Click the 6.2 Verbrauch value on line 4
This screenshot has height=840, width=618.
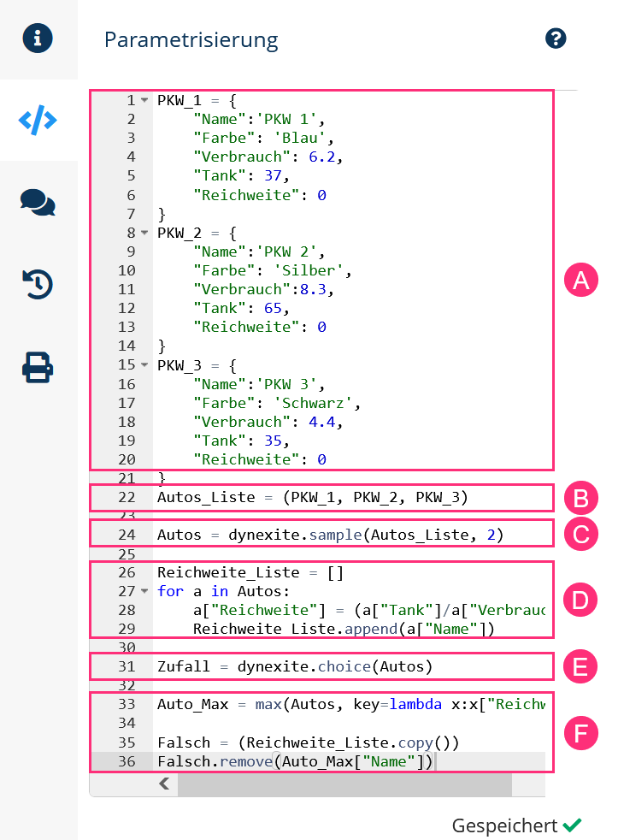click(322, 157)
